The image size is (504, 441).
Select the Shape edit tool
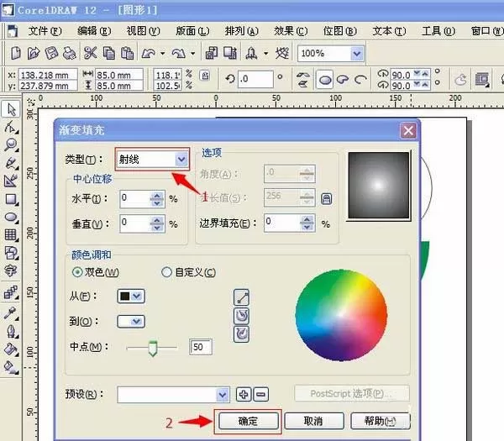(x=11, y=128)
